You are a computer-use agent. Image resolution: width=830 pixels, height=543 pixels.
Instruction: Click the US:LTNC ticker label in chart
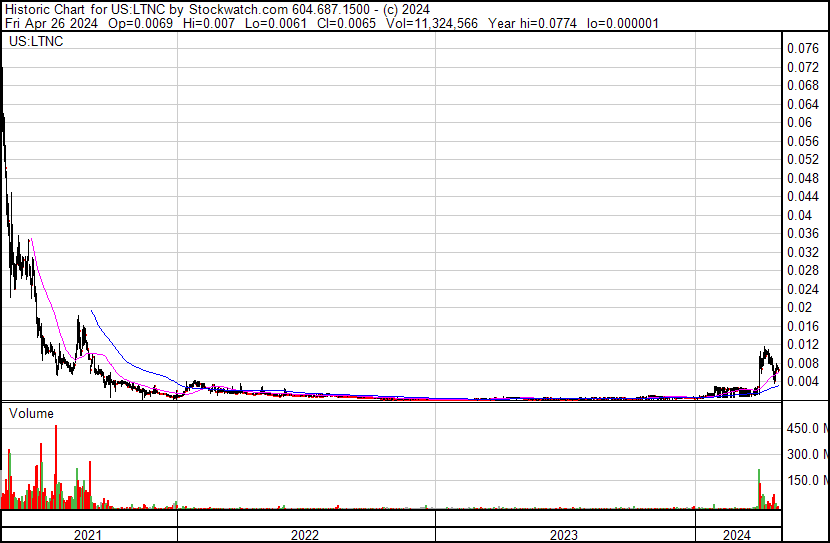pyautogui.click(x=36, y=41)
